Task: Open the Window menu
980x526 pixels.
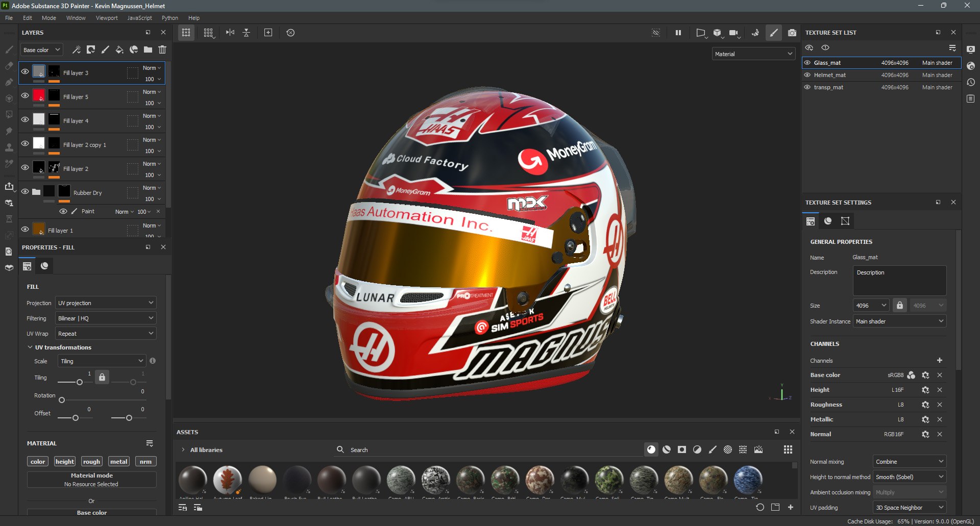Action: (x=76, y=18)
